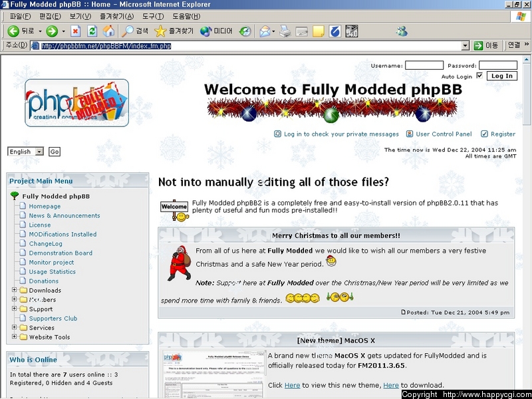Click the blue square toolbar icon
The image size is (532, 399).
click(335, 31)
